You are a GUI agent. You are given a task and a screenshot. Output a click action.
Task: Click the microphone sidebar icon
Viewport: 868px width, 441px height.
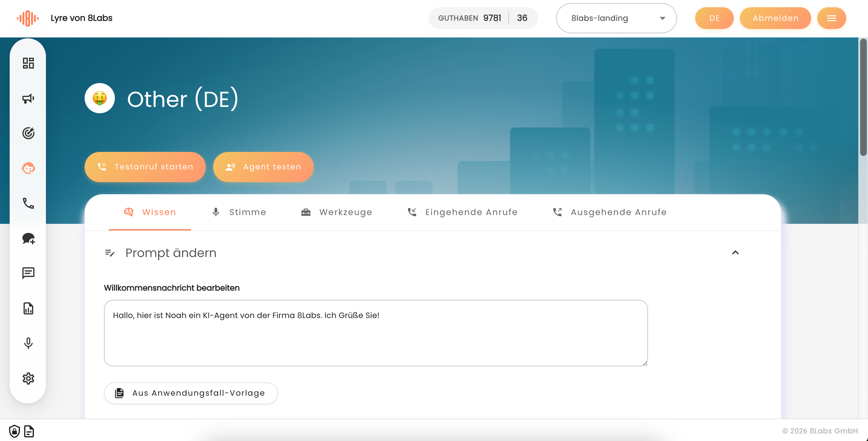28,343
